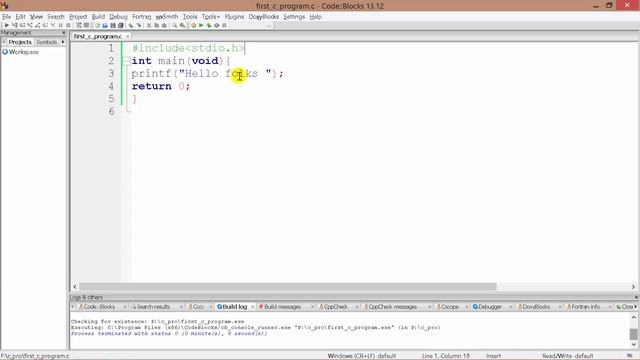
Task: Close the first_c_program.c editor tab
Action: pos(127,36)
